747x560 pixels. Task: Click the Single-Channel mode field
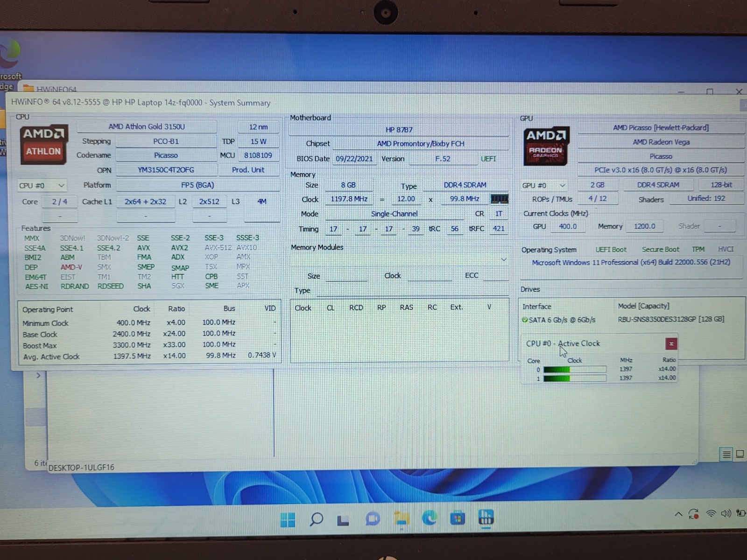click(x=395, y=214)
